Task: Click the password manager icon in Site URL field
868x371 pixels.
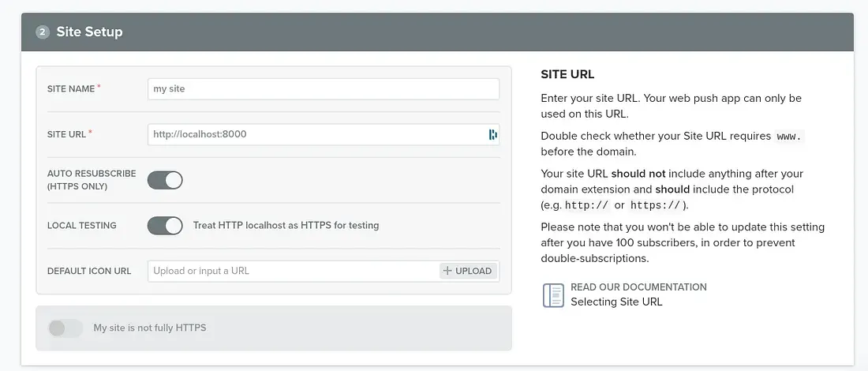Action: click(x=492, y=134)
